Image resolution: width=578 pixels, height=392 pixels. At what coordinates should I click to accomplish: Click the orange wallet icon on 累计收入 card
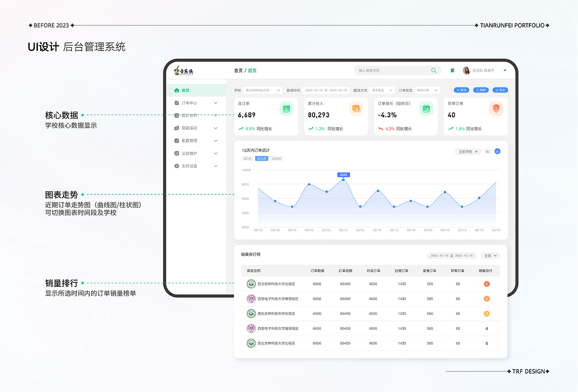356,108
